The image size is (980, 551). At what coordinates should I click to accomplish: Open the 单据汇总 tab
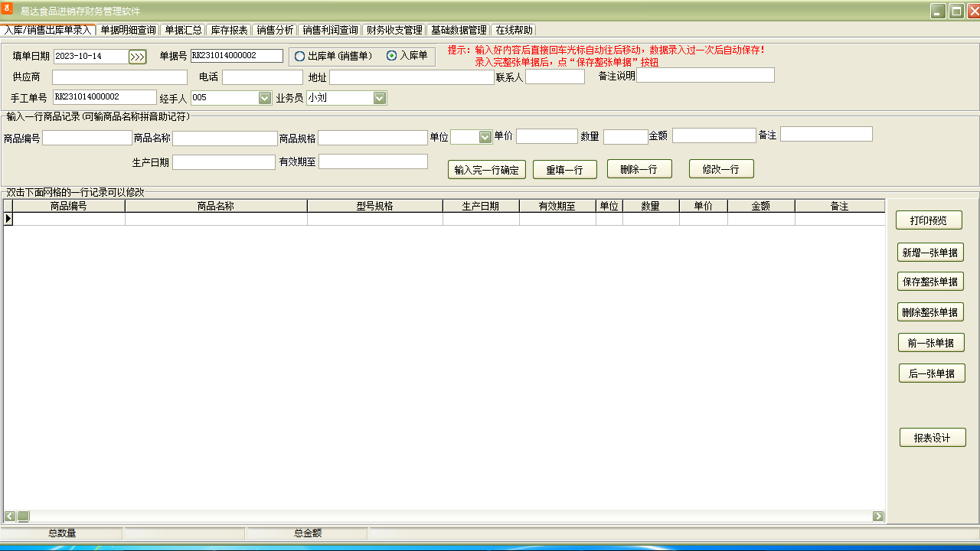(184, 30)
